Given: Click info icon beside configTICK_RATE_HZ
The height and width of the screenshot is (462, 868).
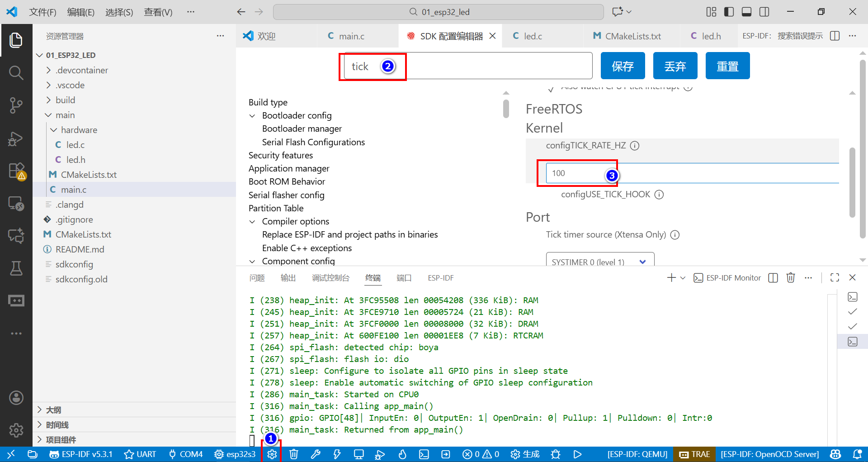Looking at the screenshot, I should point(635,146).
